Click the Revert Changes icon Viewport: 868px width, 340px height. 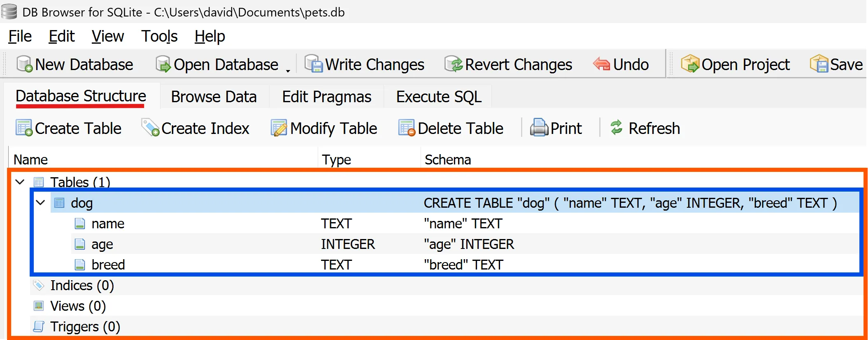click(x=454, y=64)
